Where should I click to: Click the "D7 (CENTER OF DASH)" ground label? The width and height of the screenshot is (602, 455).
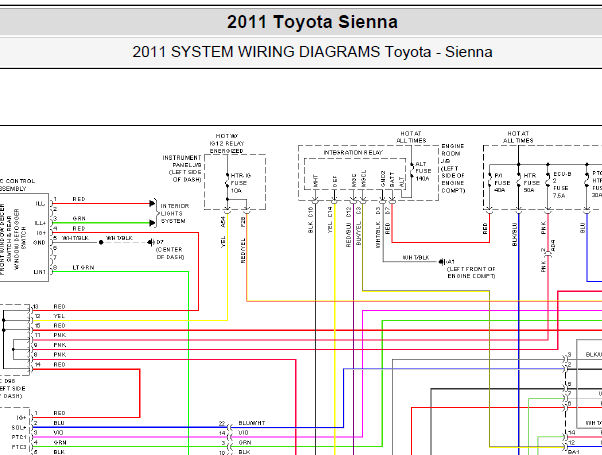[x=170, y=250]
